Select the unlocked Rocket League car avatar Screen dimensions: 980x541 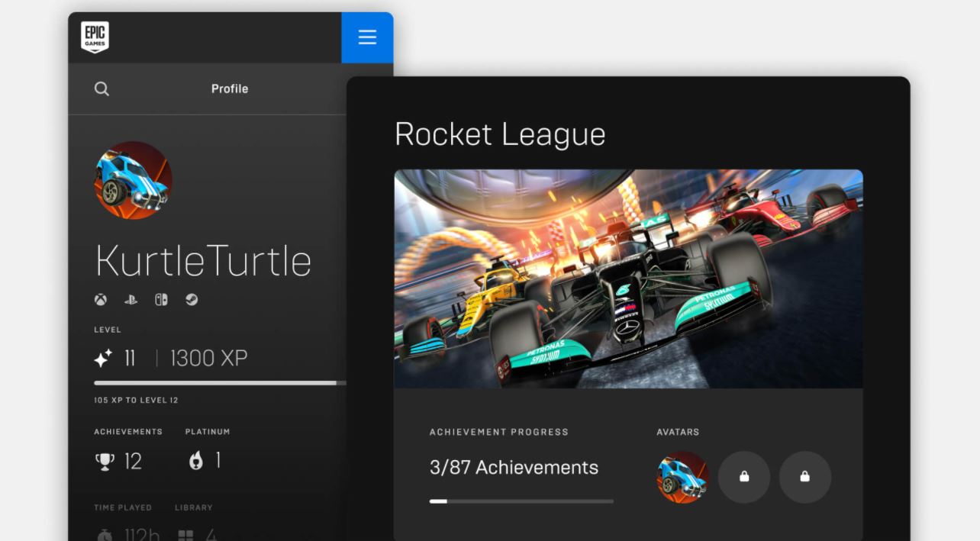(682, 477)
